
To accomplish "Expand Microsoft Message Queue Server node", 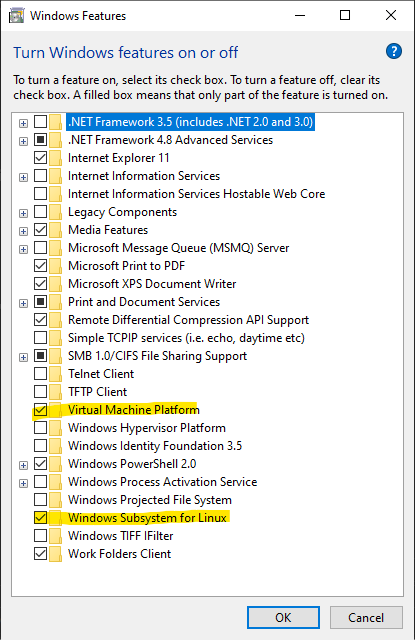I will pyautogui.click(x=24, y=249).
